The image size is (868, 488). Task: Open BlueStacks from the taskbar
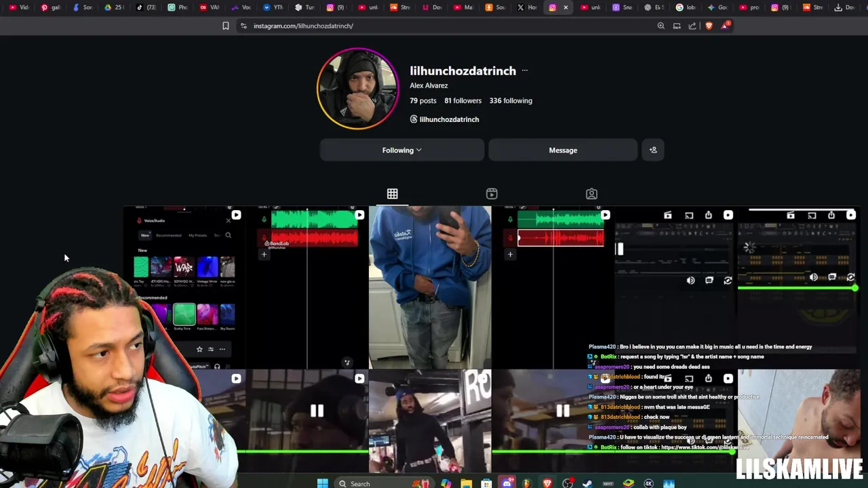click(629, 483)
